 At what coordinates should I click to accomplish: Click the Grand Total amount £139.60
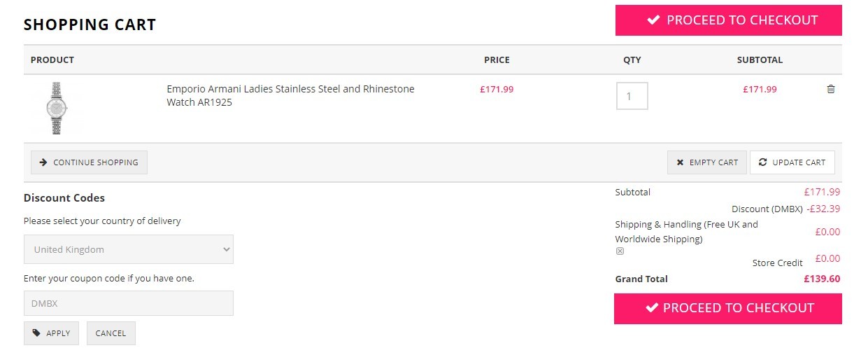point(822,279)
